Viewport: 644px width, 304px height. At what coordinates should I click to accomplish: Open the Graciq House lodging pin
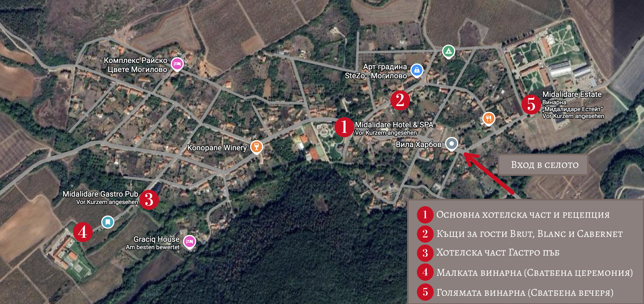(190, 242)
